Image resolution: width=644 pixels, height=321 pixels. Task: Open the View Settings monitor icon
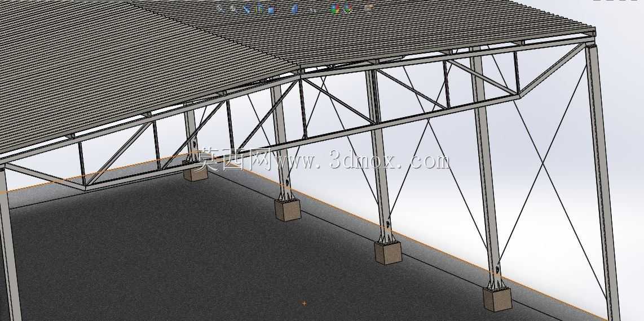coord(369,8)
